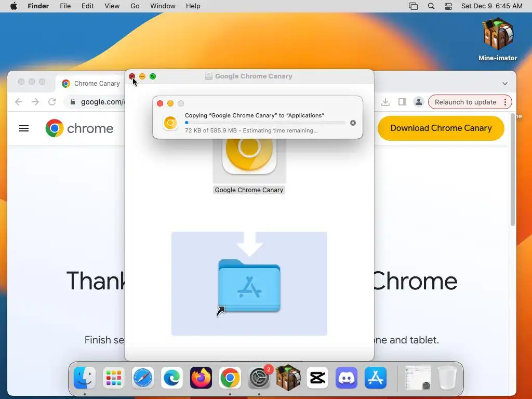Open Control Center in menu bar

tap(448, 6)
